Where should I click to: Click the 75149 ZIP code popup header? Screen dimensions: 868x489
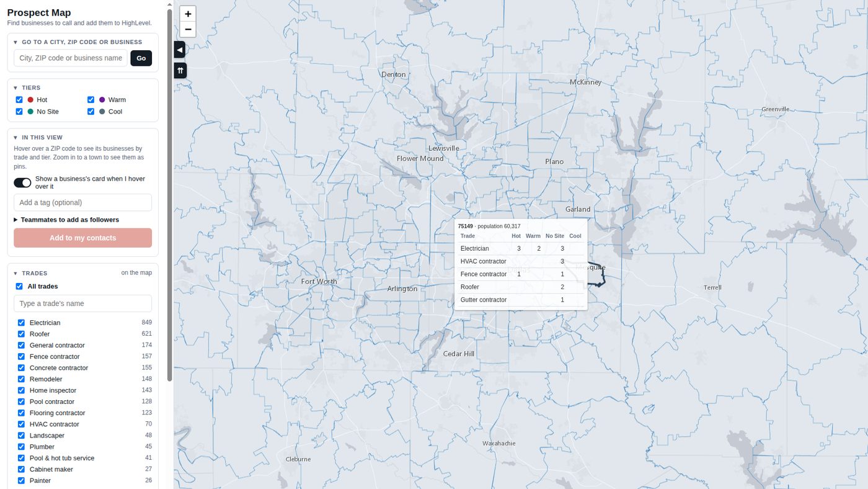pyautogui.click(x=489, y=227)
